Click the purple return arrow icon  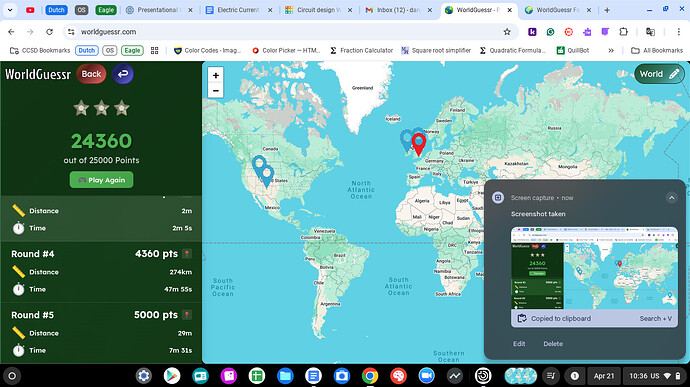122,74
